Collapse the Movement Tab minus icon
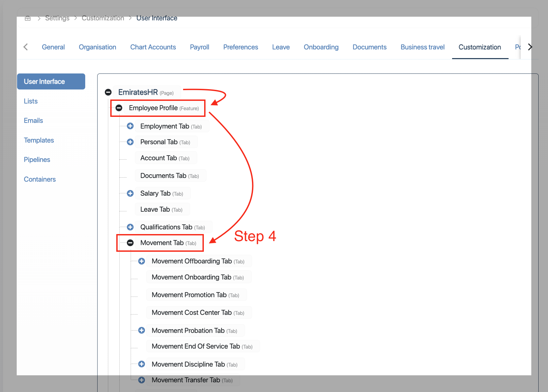This screenshot has width=548, height=392. (x=130, y=243)
